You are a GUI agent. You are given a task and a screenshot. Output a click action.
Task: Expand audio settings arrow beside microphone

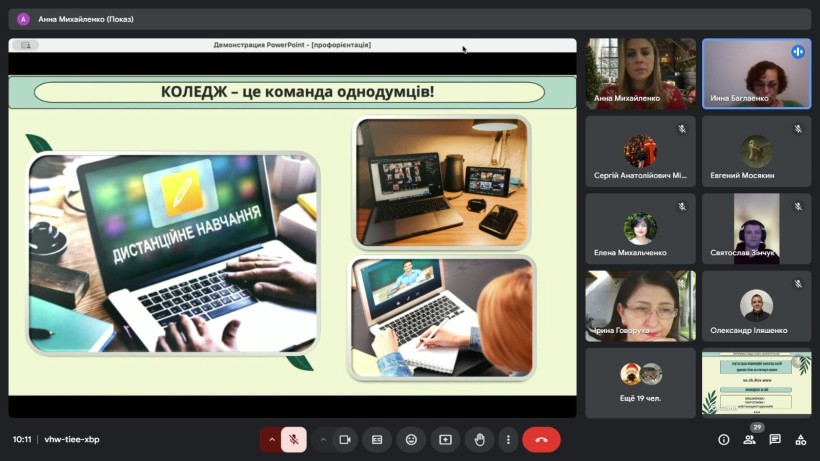click(271, 440)
